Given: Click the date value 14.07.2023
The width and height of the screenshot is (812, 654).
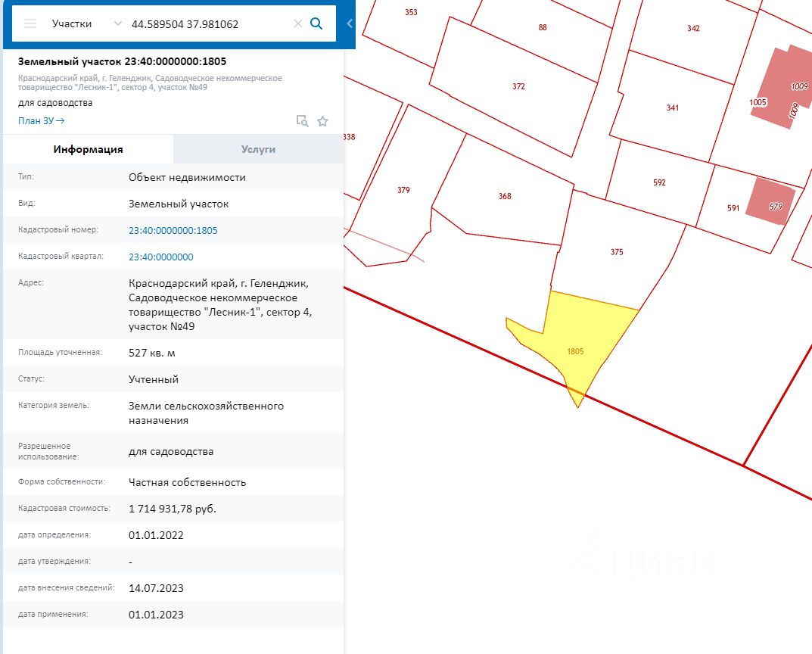Looking at the screenshot, I should (156, 588).
